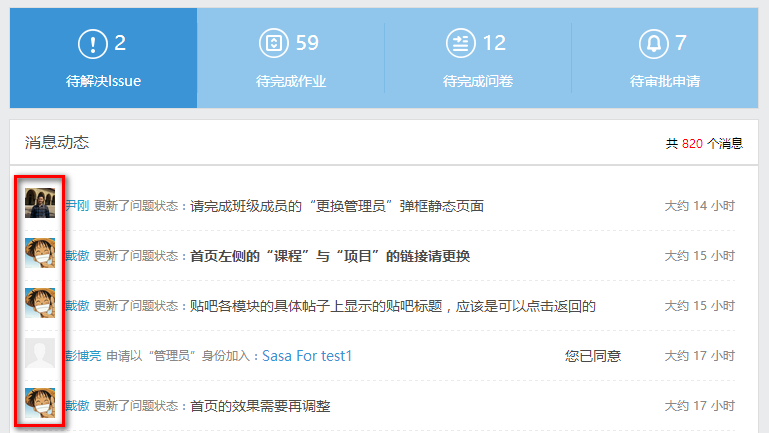Screen dimensions: 769x433
Task: Click the homework icon beside 59
Action: tap(274, 43)
